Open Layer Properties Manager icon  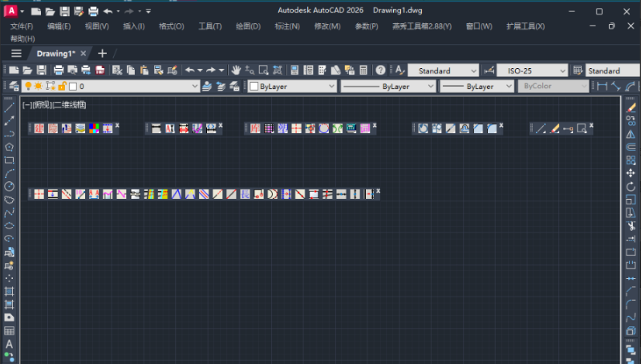[14, 87]
